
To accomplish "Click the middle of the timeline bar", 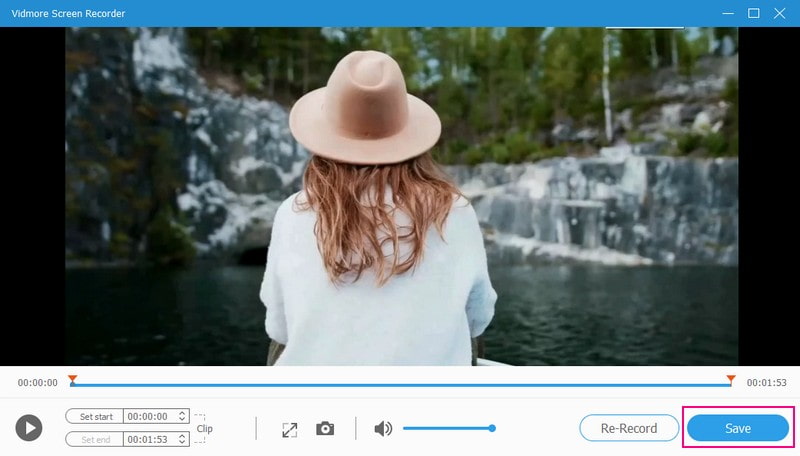I will [x=401, y=384].
